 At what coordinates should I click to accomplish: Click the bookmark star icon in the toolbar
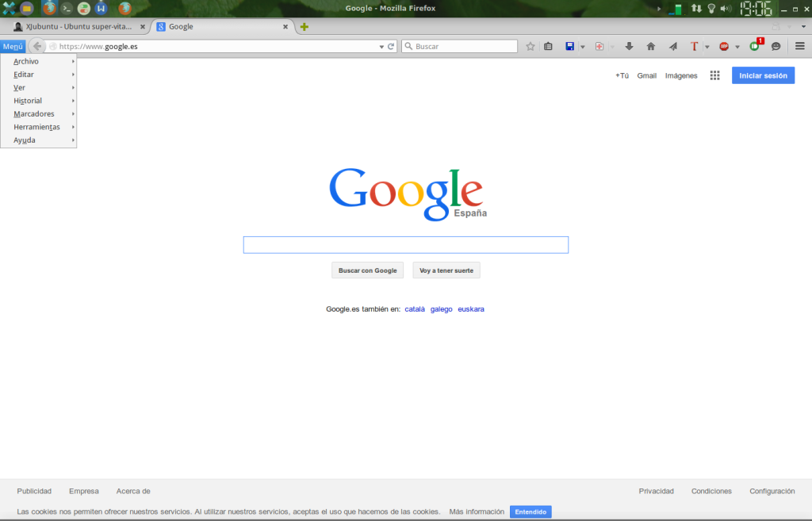pos(530,47)
